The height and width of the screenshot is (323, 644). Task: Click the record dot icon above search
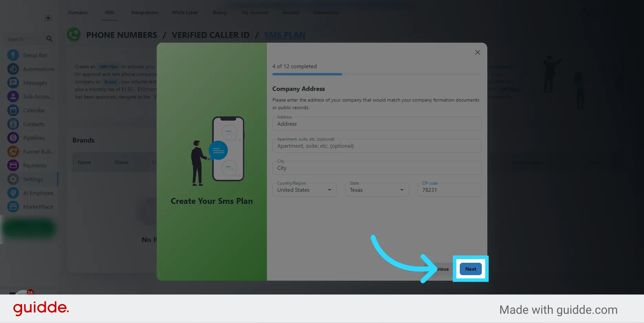(x=48, y=18)
